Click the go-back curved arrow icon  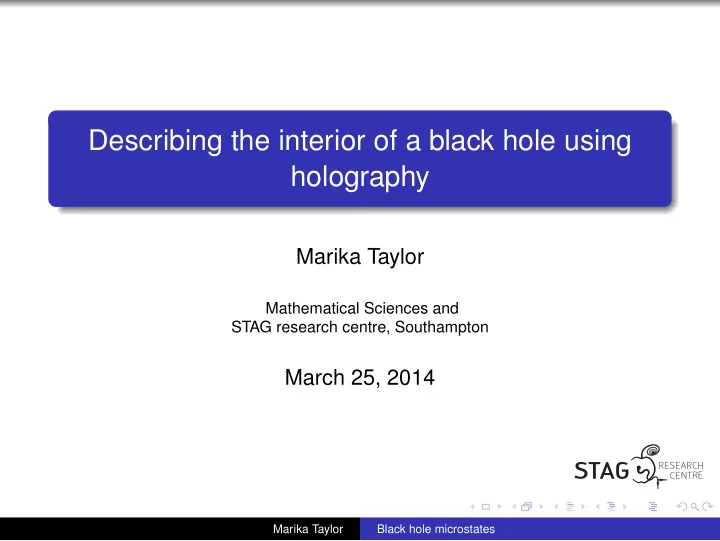click(682, 507)
